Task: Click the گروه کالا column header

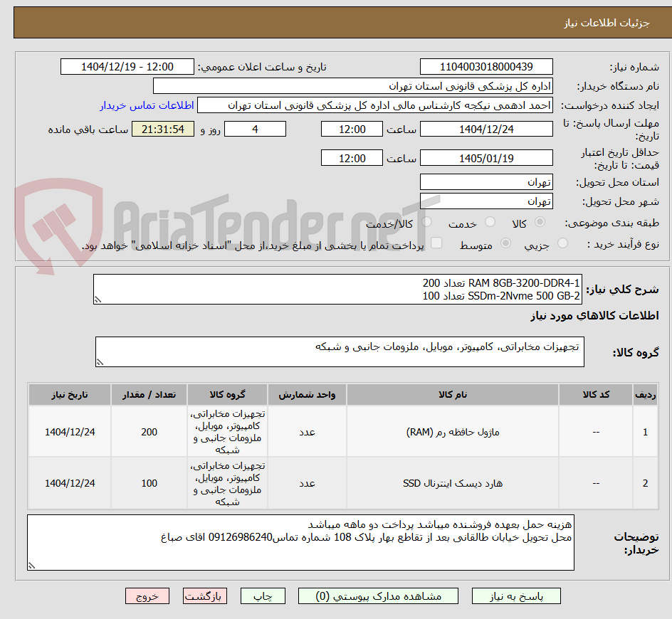Action: point(227,395)
